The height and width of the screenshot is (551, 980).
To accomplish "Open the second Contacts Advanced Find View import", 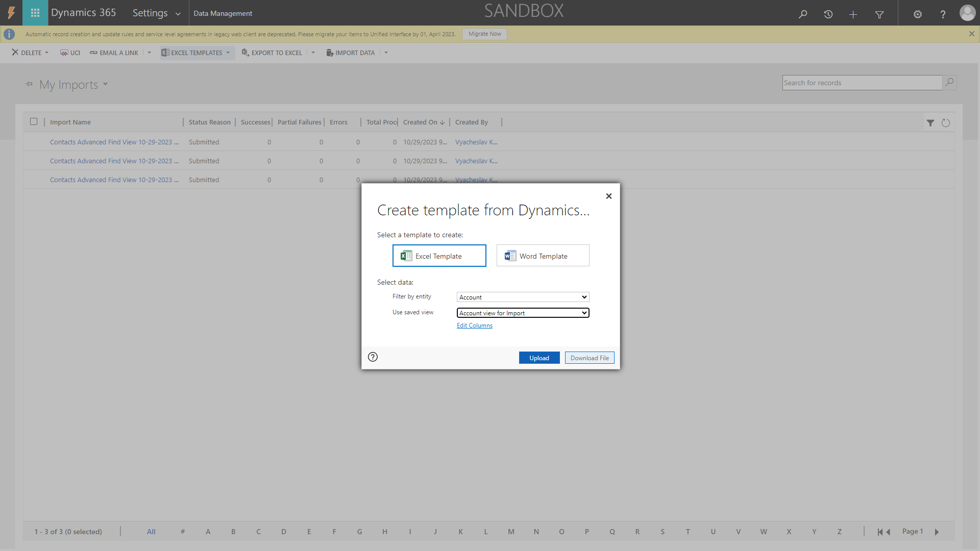I will tap(114, 161).
